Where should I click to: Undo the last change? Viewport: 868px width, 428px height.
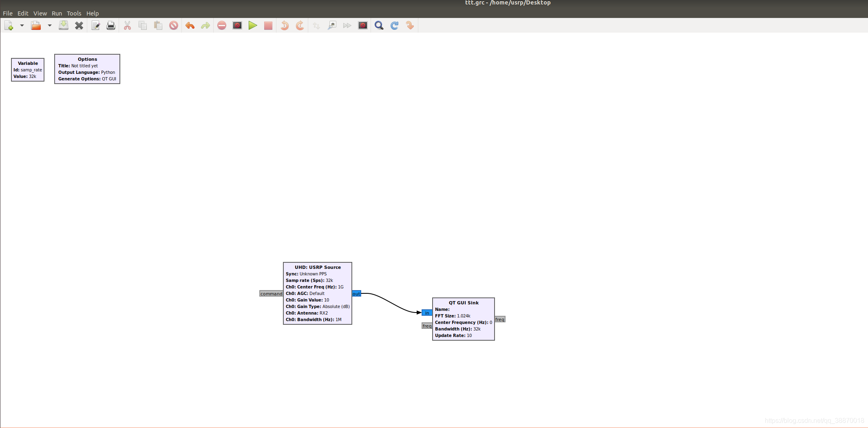[190, 26]
